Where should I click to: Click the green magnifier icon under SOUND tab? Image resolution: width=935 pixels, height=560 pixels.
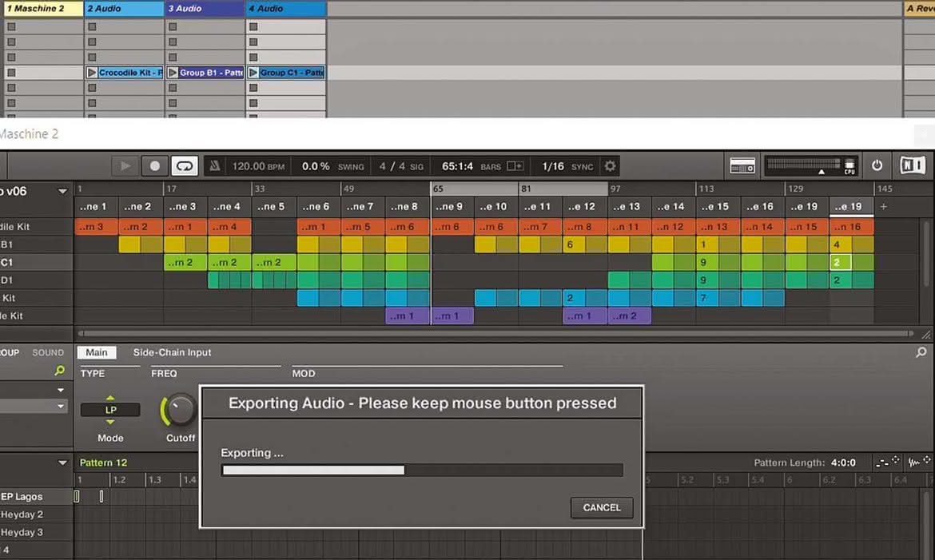[x=59, y=371]
